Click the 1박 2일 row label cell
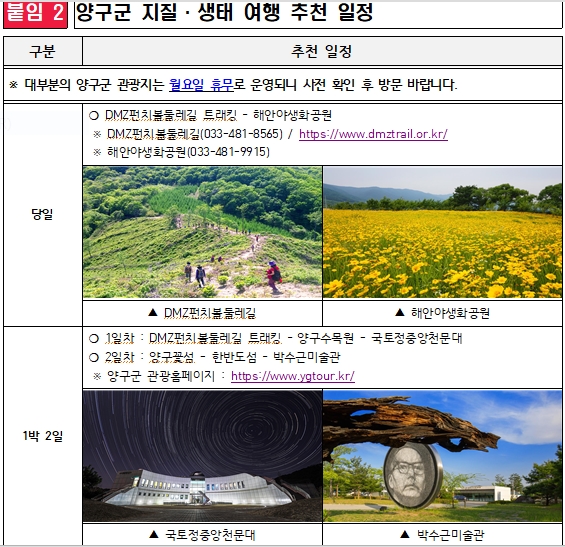 pyautogui.click(x=43, y=436)
